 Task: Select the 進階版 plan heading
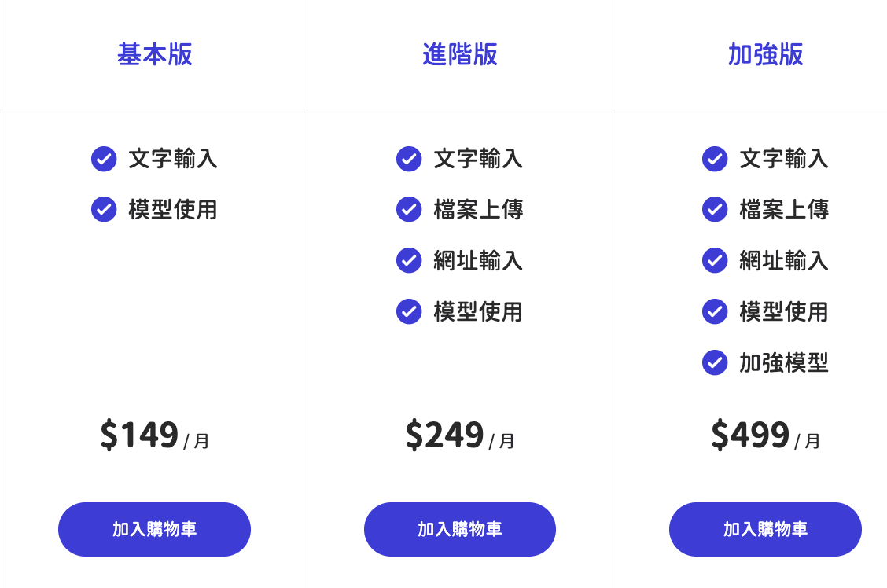[x=460, y=55]
